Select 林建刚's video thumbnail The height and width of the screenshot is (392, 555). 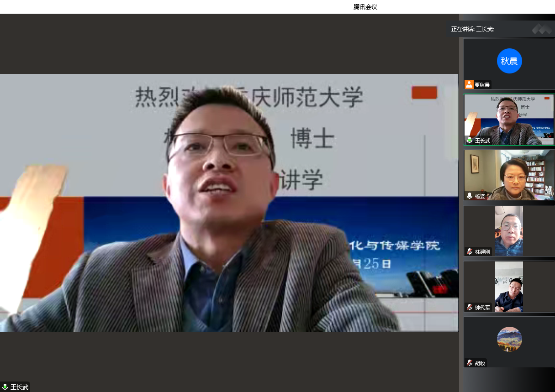(x=509, y=230)
